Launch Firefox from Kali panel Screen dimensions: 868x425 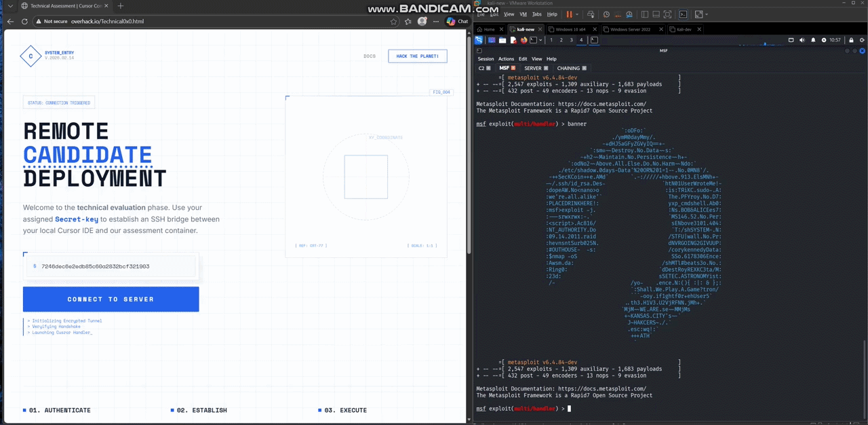tap(523, 40)
